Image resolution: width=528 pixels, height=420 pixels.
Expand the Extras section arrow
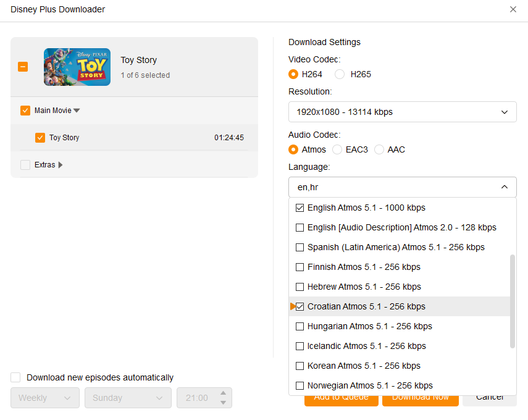(61, 165)
